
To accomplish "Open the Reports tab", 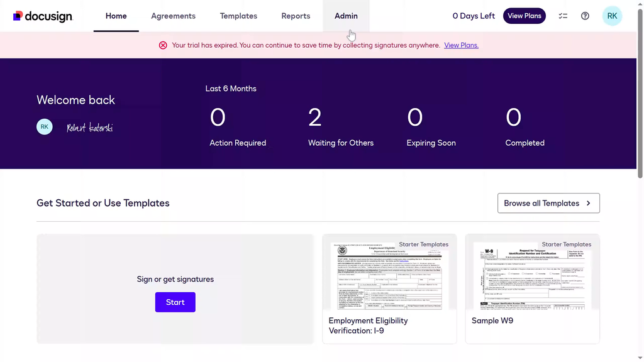I will (x=296, y=16).
